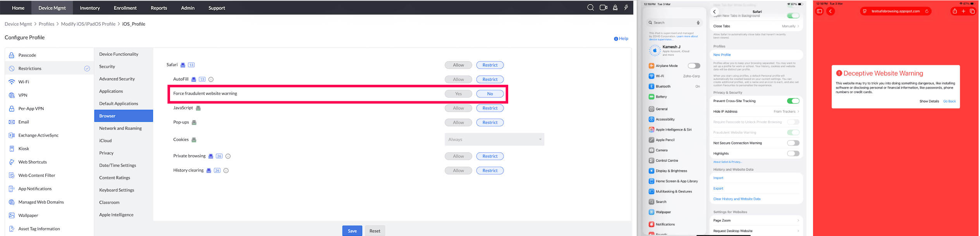
Task: Click the info icon next to History clearing
Action: [x=226, y=171]
